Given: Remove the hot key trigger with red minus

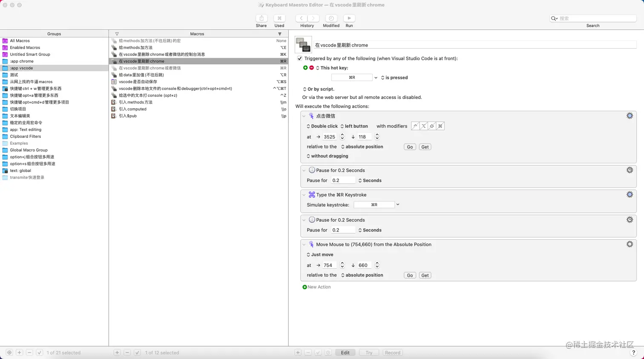Looking at the screenshot, I should click(x=311, y=68).
